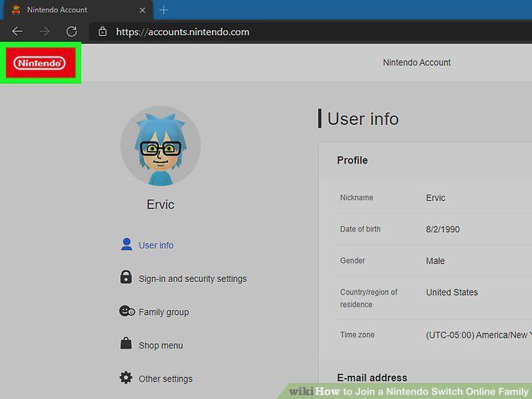This screenshot has width=532, height=399.
Task: Reload the page with the refresh icon
Action: pos(72,31)
